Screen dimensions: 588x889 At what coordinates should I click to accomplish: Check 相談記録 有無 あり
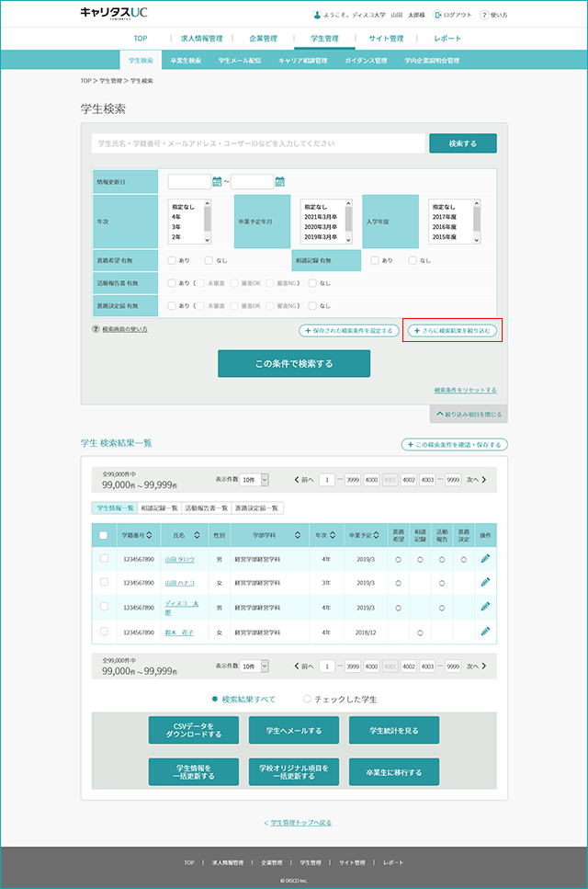tap(375, 260)
